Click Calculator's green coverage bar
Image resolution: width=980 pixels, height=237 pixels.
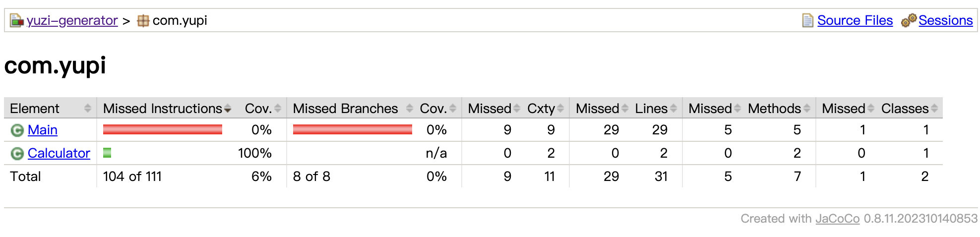click(x=107, y=153)
